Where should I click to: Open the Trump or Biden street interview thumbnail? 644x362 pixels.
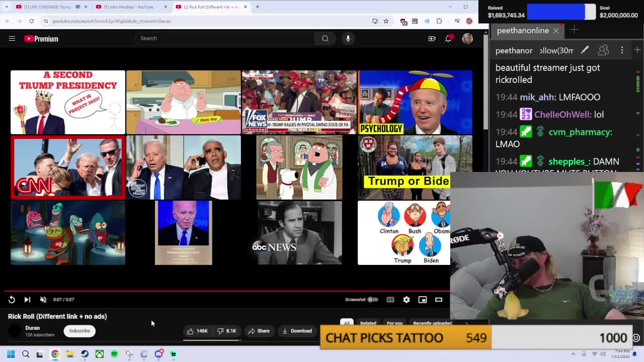(415, 167)
